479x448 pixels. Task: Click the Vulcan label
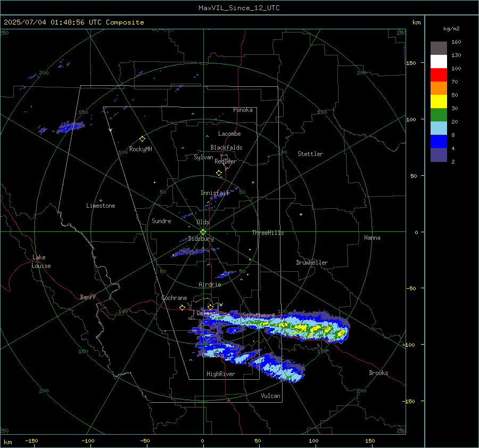pyautogui.click(x=270, y=396)
